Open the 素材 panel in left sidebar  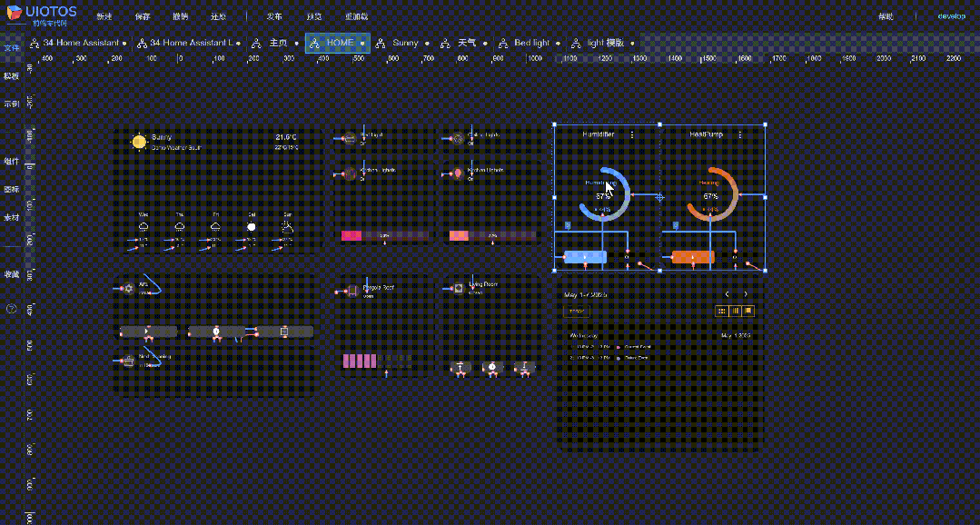[11, 217]
